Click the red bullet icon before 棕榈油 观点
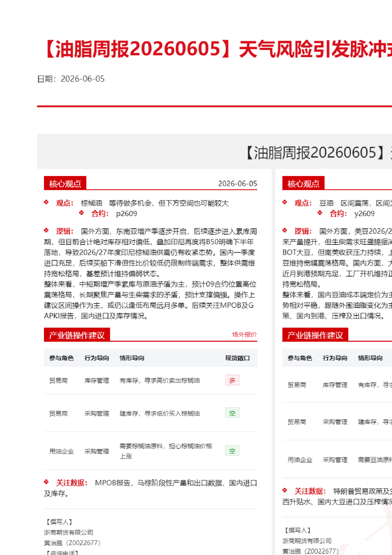This screenshot has height=555, width=392. coord(46,202)
